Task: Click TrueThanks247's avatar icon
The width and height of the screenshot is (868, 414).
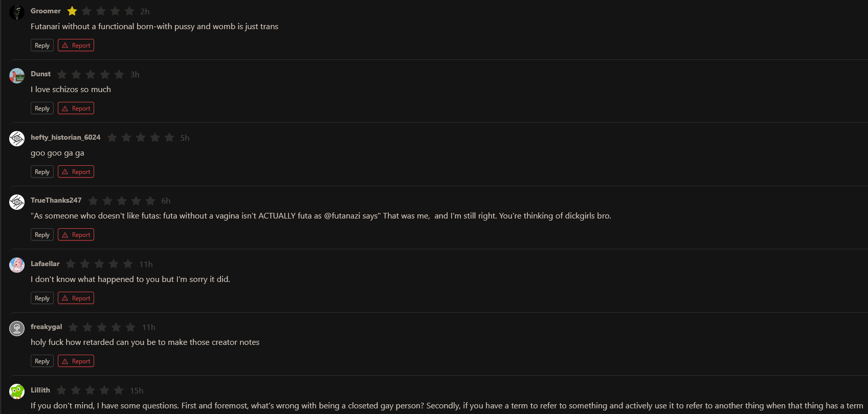Action: (x=17, y=202)
